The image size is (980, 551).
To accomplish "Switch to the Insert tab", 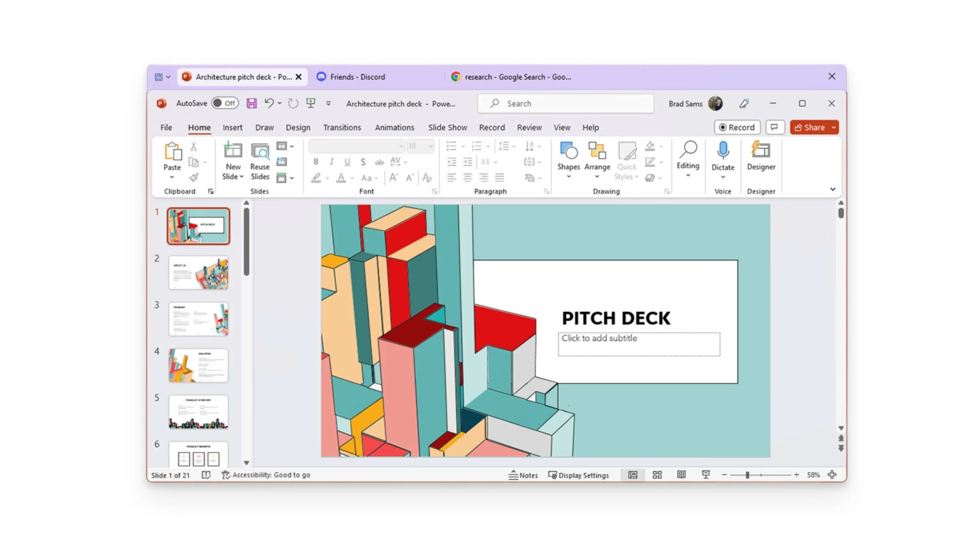I will (232, 127).
